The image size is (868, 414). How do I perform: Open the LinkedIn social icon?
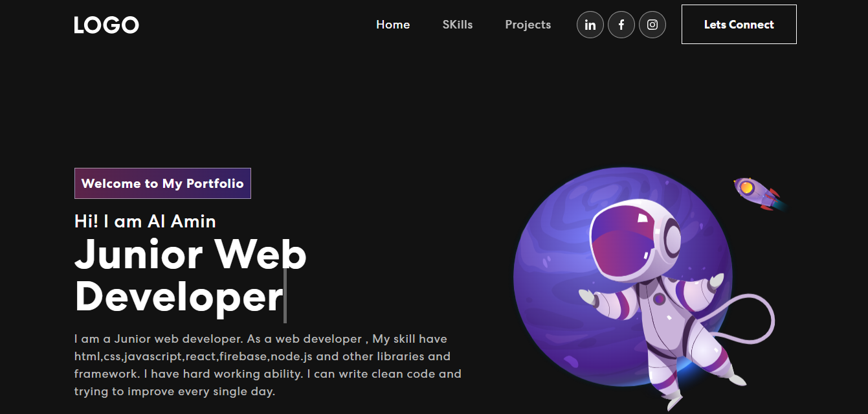coord(590,25)
